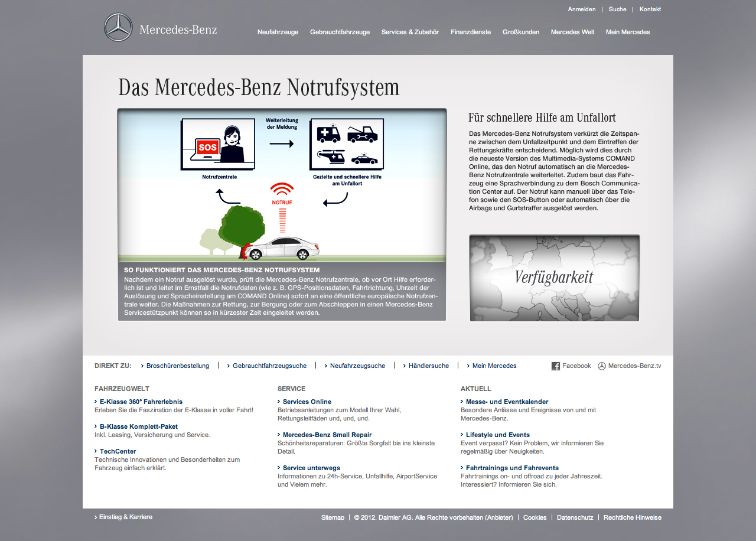Open the Finanzdienste menu
The image size is (756, 541).
pos(470,32)
